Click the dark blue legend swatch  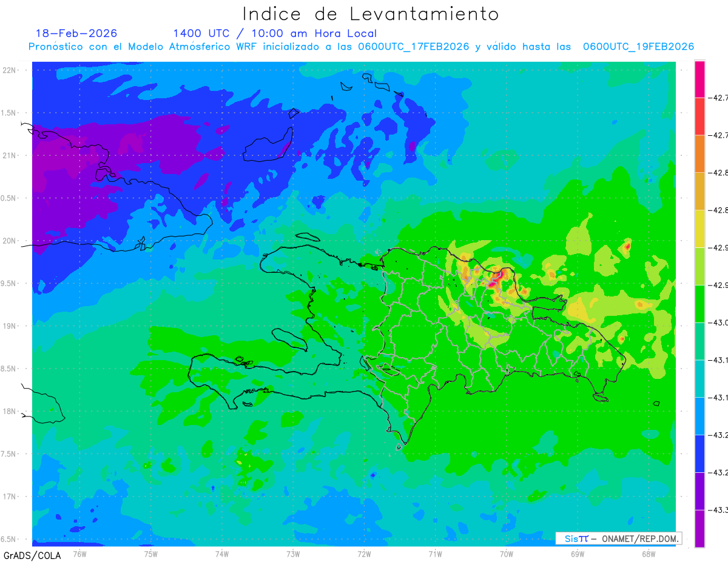coord(699,453)
